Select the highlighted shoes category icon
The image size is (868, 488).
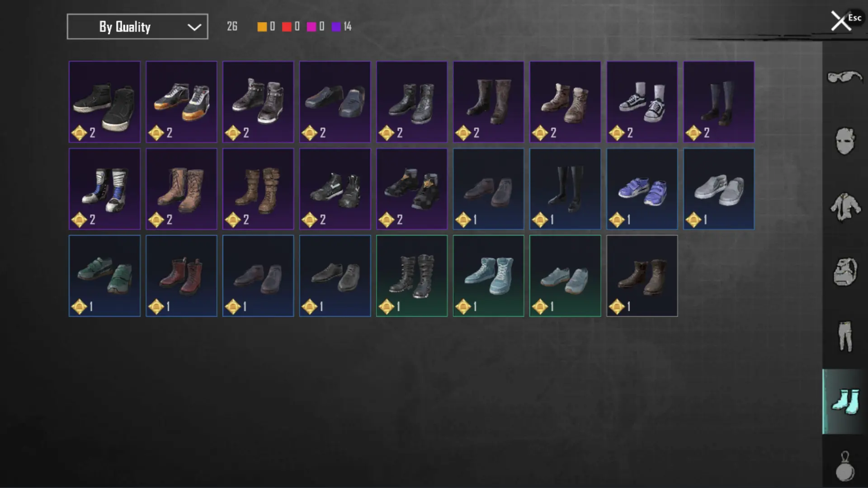coord(844,402)
